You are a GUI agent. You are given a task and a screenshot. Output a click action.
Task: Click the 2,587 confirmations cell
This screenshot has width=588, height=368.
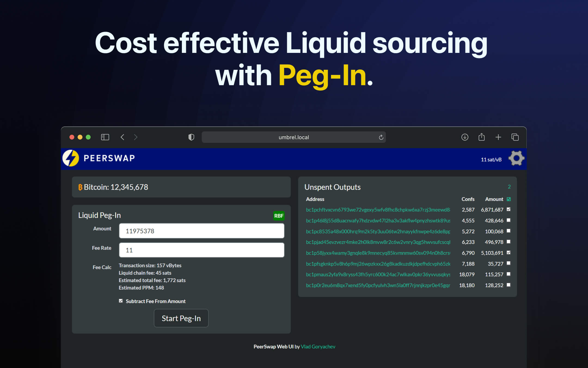[x=468, y=210]
